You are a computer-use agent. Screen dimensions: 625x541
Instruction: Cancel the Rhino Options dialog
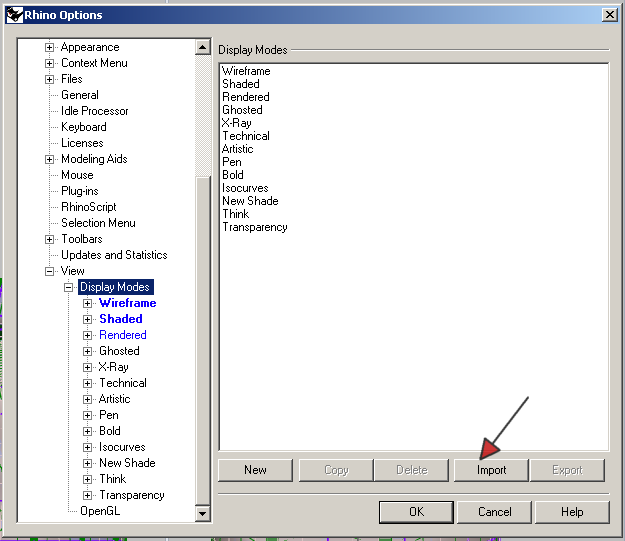click(494, 512)
